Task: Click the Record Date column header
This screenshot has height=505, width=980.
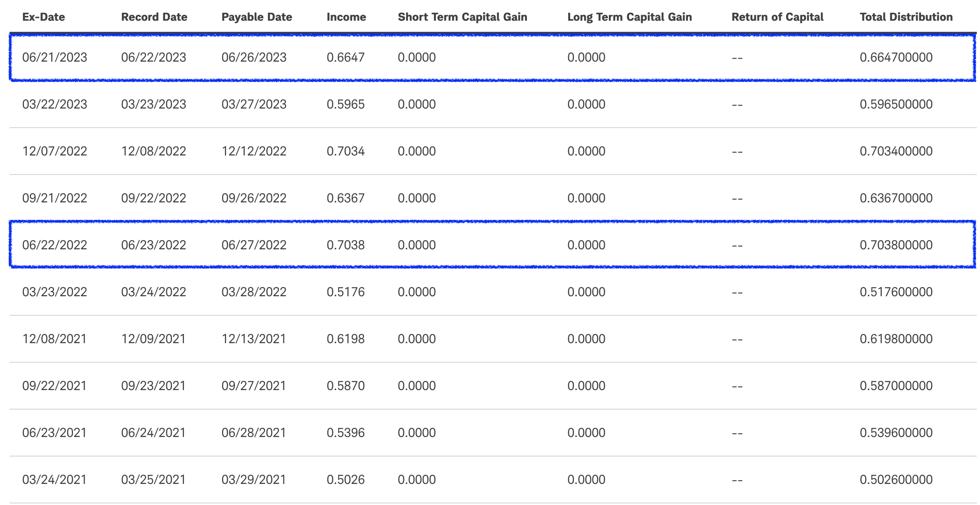Action: [154, 17]
